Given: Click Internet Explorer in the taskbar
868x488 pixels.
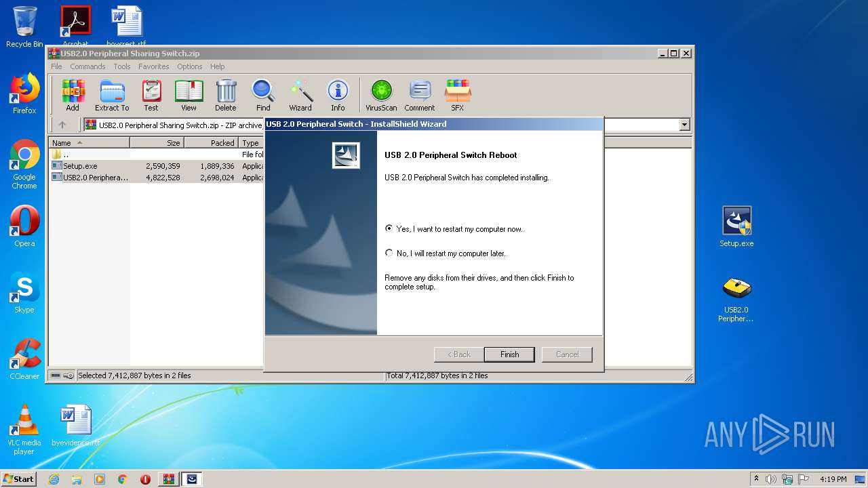Looking at the screenshot, I should pyautogui.click(x=54, y=479).
